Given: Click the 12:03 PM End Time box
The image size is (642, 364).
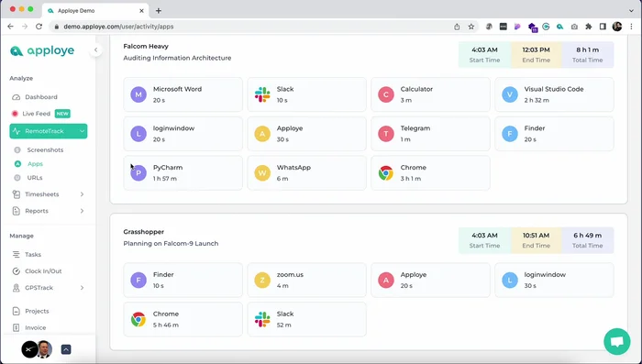Looking at the screenshot, I should point(536,54).
